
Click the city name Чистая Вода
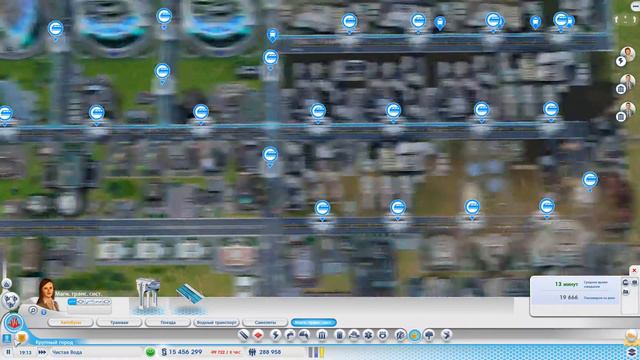tap(67, 352)
